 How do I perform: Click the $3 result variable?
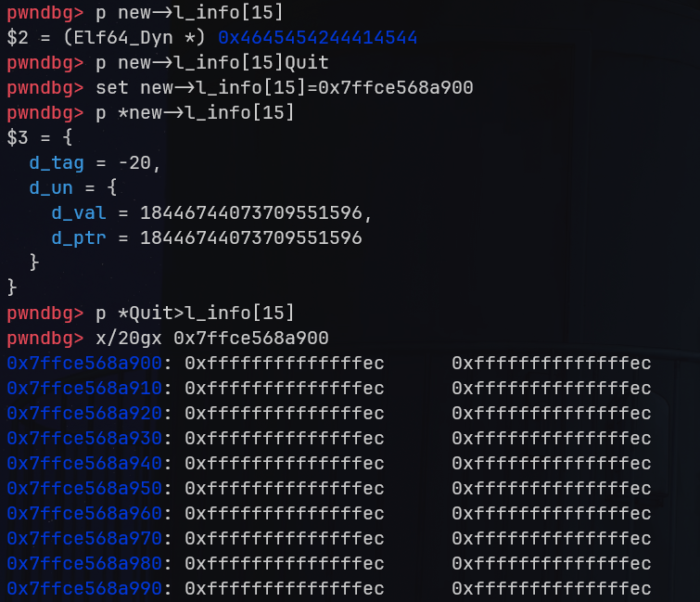pyautogui.click(x=18, y=138)
